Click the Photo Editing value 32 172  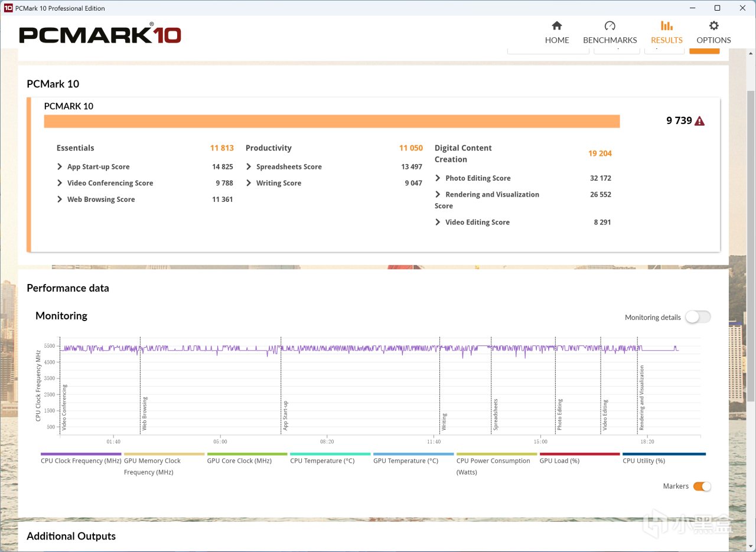tap(600, 178)
